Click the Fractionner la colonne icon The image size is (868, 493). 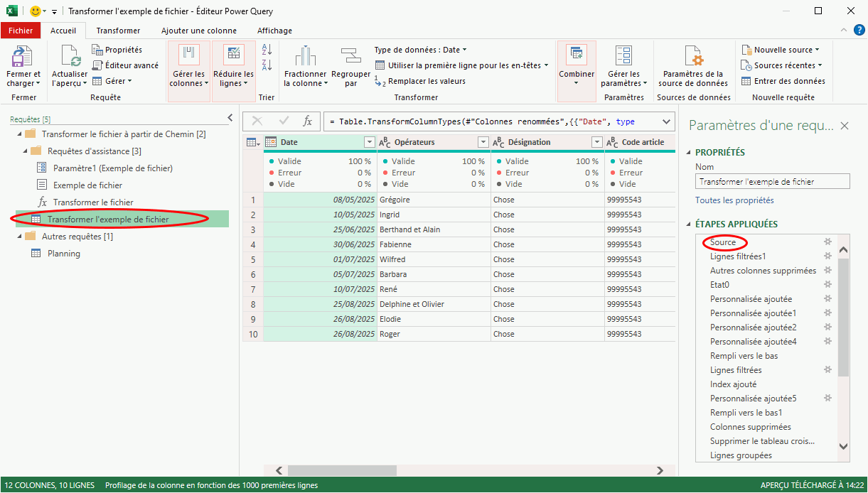click(x=305, y=56)
